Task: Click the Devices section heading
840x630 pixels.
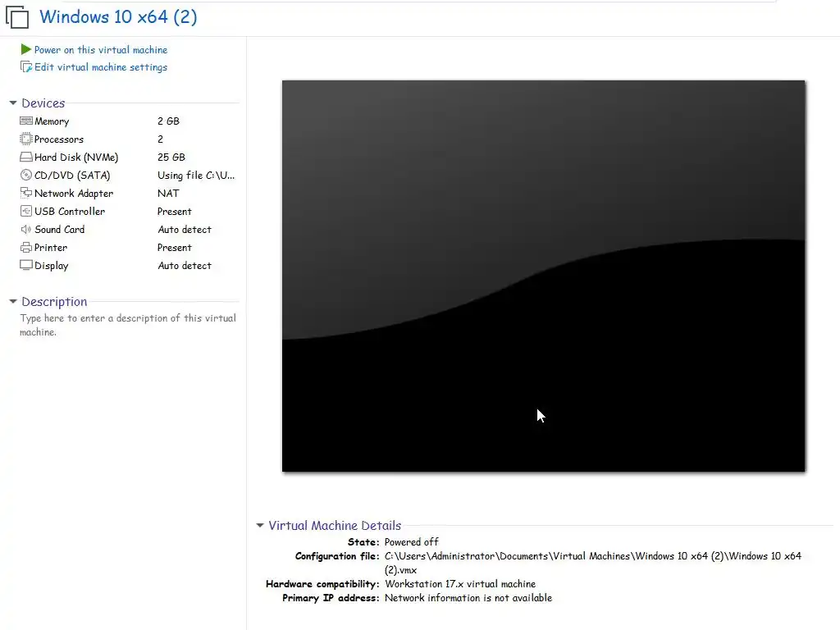Action: (43, 103)
